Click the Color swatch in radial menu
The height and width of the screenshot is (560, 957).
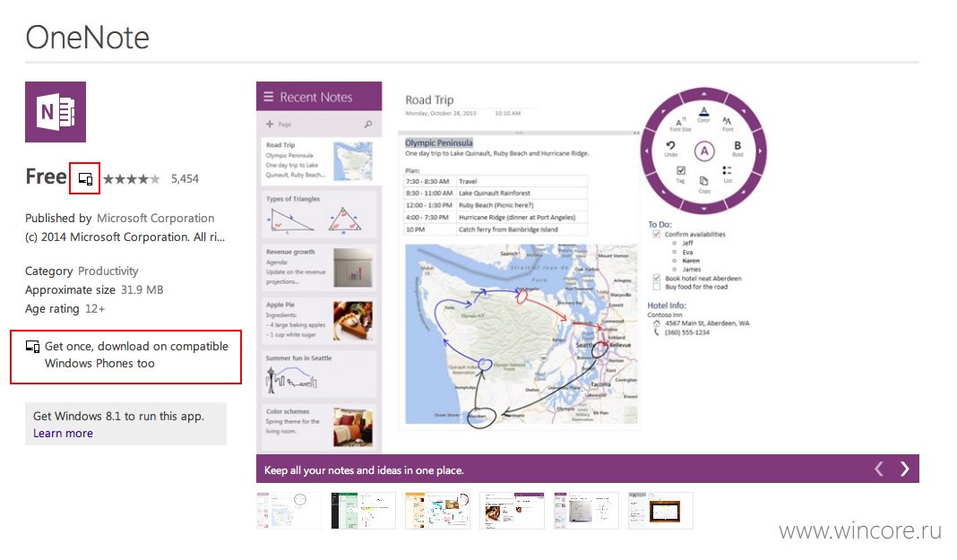[703, 114]
